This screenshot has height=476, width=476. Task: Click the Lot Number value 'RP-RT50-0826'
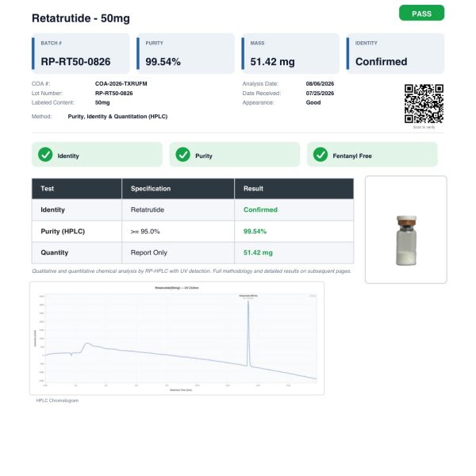113,93
